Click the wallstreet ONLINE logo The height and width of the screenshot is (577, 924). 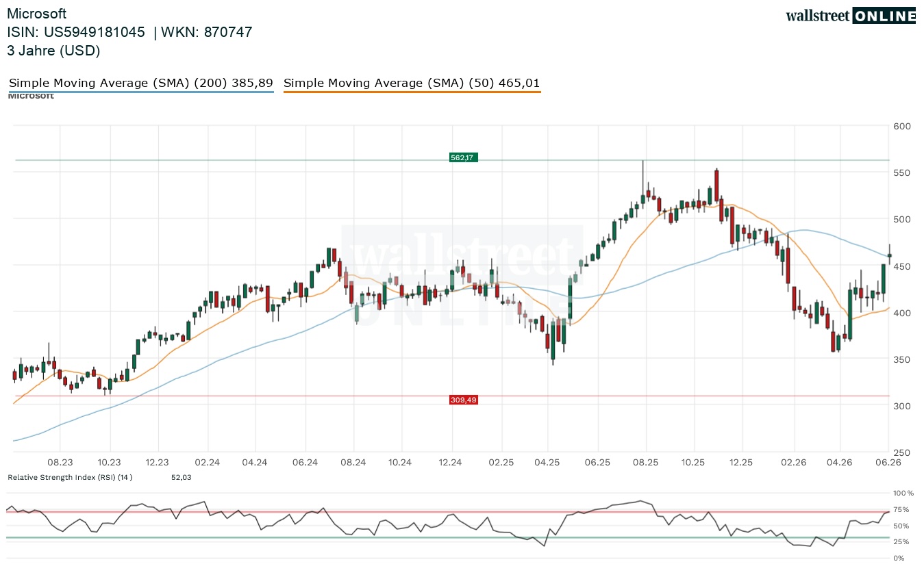[850, 16]
